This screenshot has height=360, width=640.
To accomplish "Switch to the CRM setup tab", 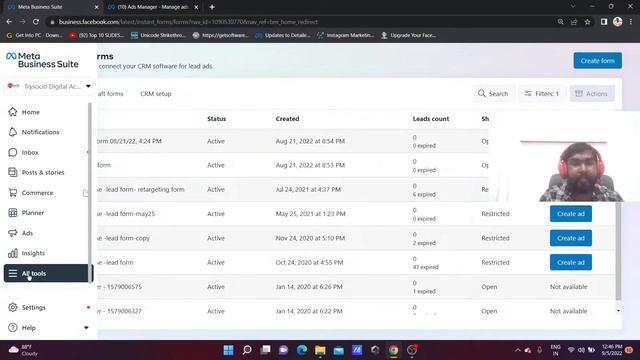I will coord(156,93).
